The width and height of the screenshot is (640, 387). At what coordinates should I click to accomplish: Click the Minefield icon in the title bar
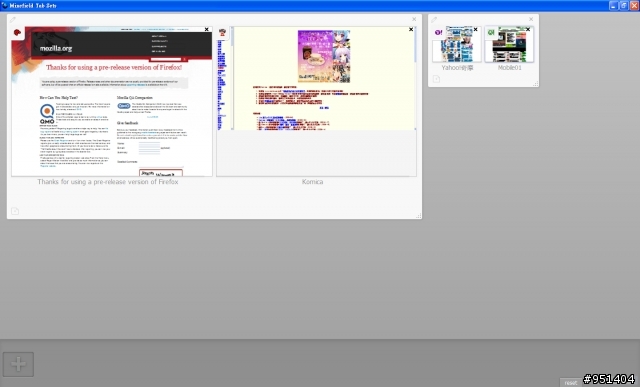(x=4, y=5)
